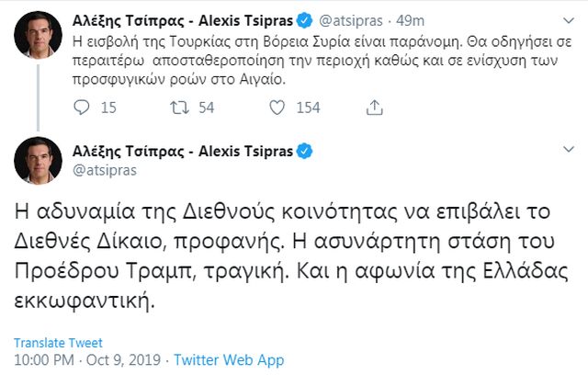This screenshot has height=375, width=588.
Task: Click the 15 replies count
Action: pyautogui.click(x=108, y=108)
